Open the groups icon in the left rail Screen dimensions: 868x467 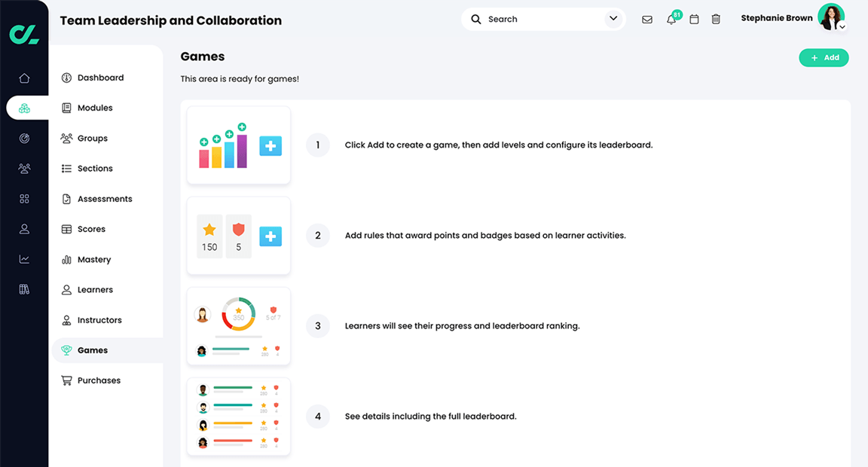pos(24,168)
